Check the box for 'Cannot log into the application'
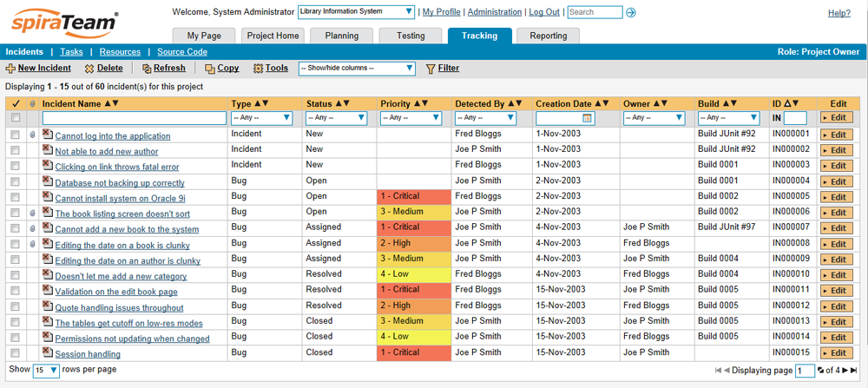Image resolution: width=868 pixels, height=388 pixels. point(15,135)
